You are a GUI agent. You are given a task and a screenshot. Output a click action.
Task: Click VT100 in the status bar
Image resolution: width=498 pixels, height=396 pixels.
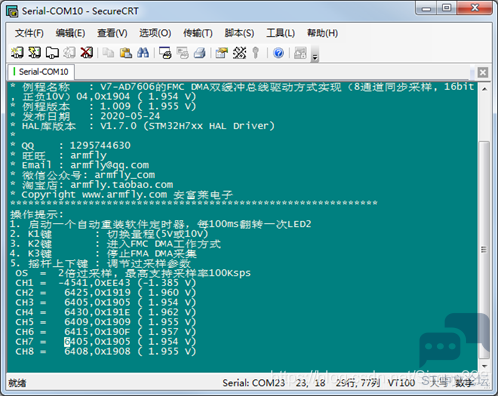401,383
